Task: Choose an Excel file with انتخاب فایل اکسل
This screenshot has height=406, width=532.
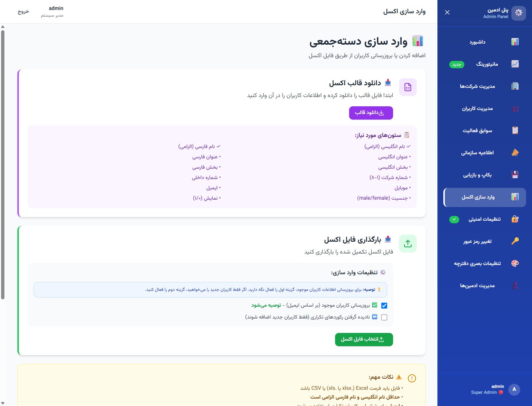Action: pos(364,340)
